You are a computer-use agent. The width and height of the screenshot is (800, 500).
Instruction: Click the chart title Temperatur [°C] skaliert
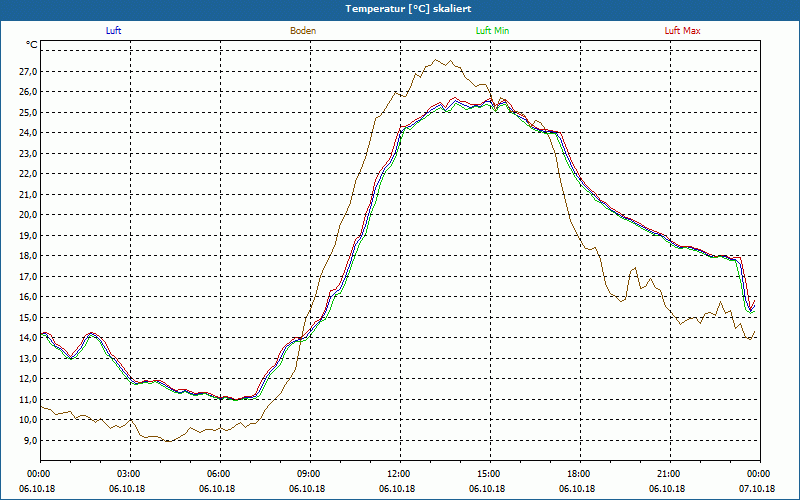pos(408,9)
